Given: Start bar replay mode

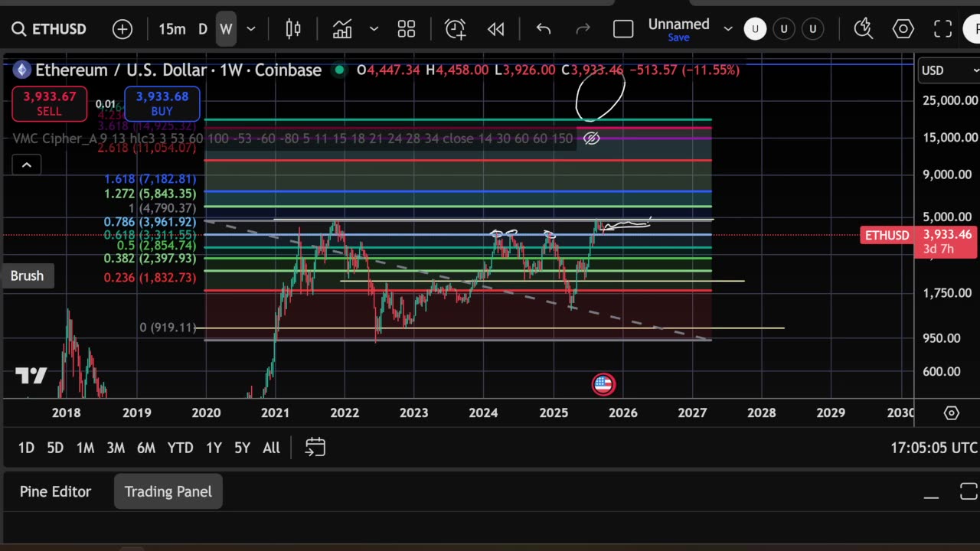Looking at the screenshot, I should 496,29.
